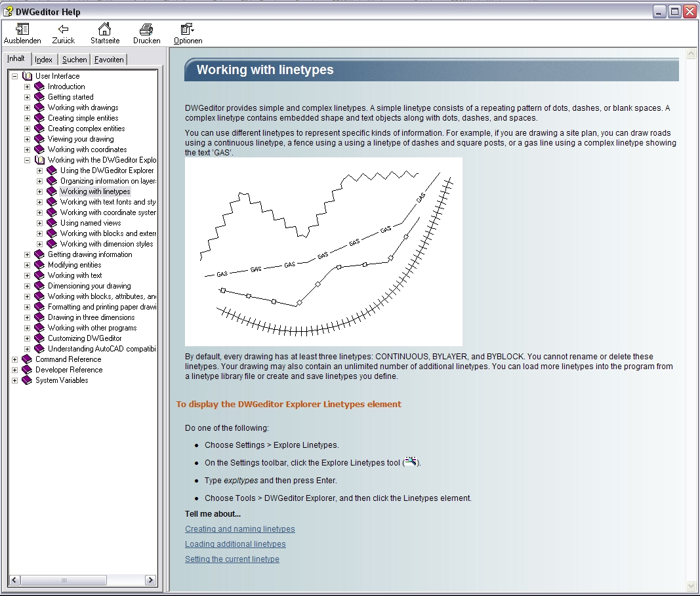Minimize the DWGeditor Help window

pyautogui.click(x=659, y=12)
